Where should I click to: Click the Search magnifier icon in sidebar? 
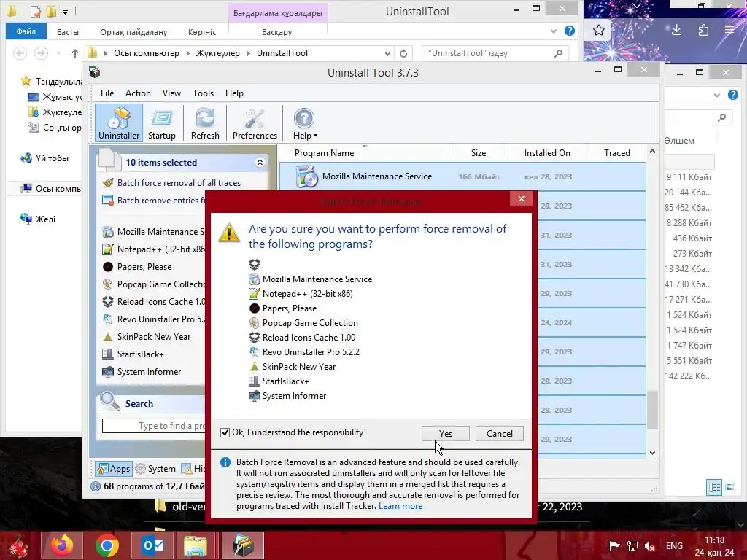pos(110,401)
